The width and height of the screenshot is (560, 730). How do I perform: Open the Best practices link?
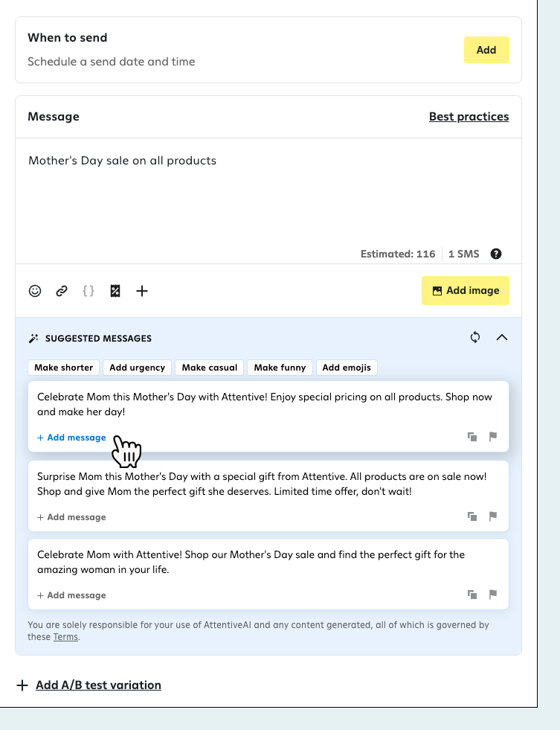tap(469, 117)
